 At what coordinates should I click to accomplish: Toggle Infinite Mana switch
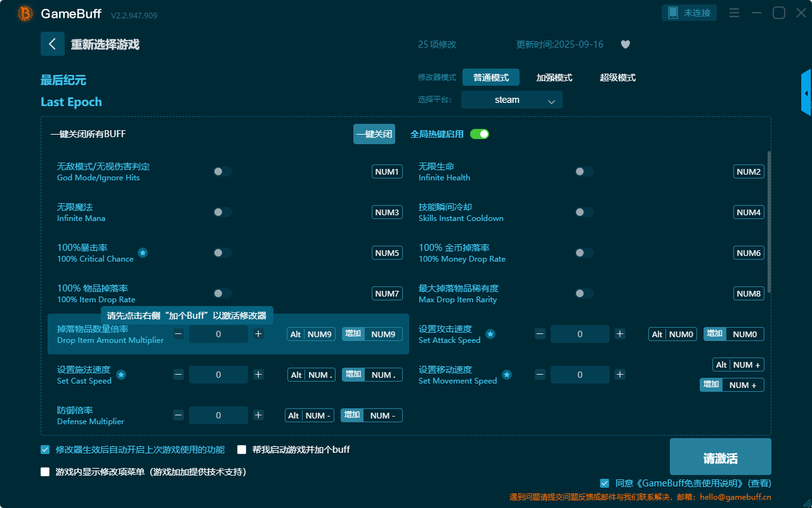tap(223, 212)
